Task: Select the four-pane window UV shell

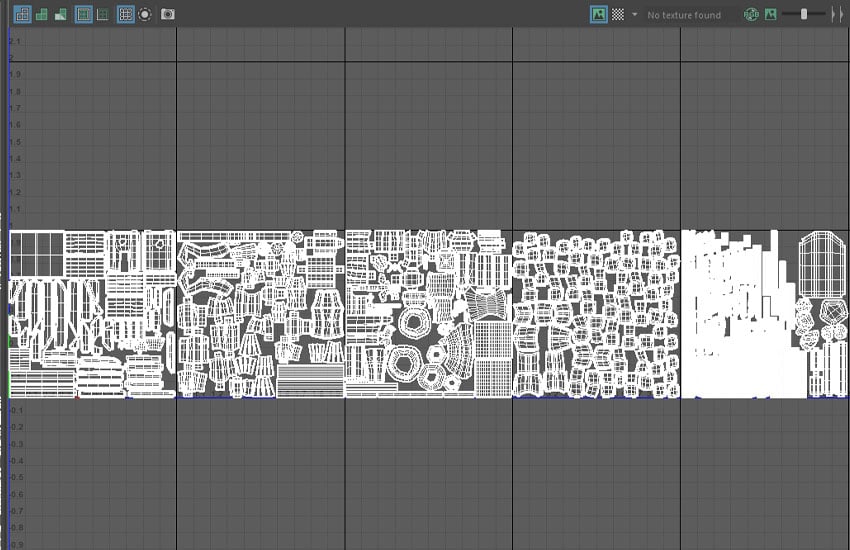Action: [37, 254]
